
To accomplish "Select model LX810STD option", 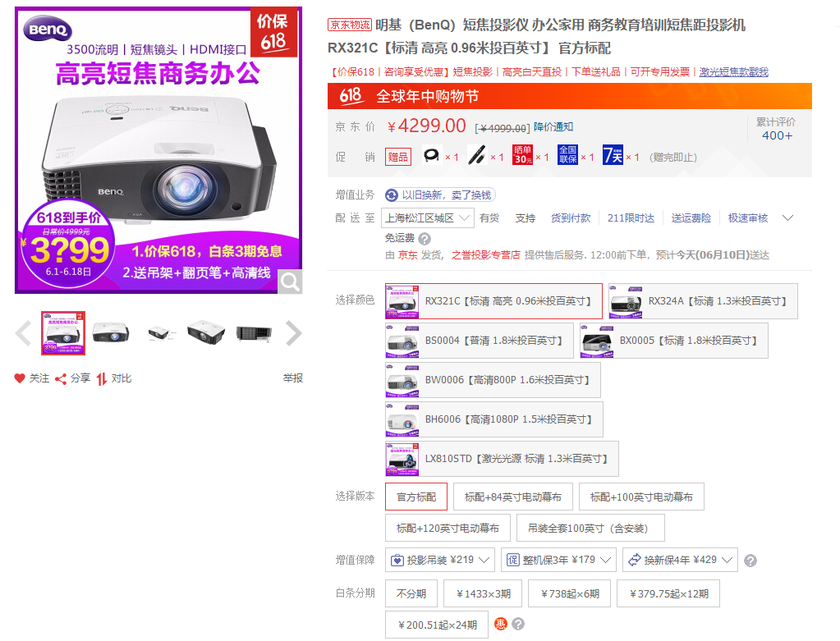I will point(502,459).
